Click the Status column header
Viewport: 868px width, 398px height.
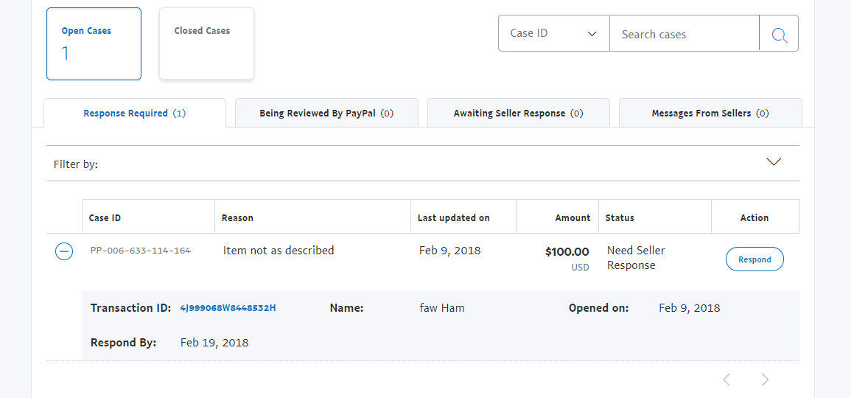point(620,218)
